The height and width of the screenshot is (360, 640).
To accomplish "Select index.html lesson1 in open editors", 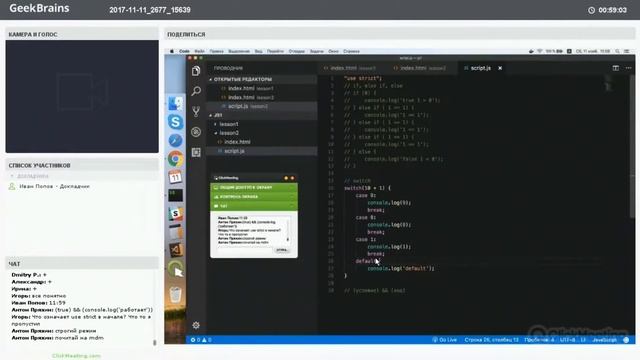I will pos(247,88).
